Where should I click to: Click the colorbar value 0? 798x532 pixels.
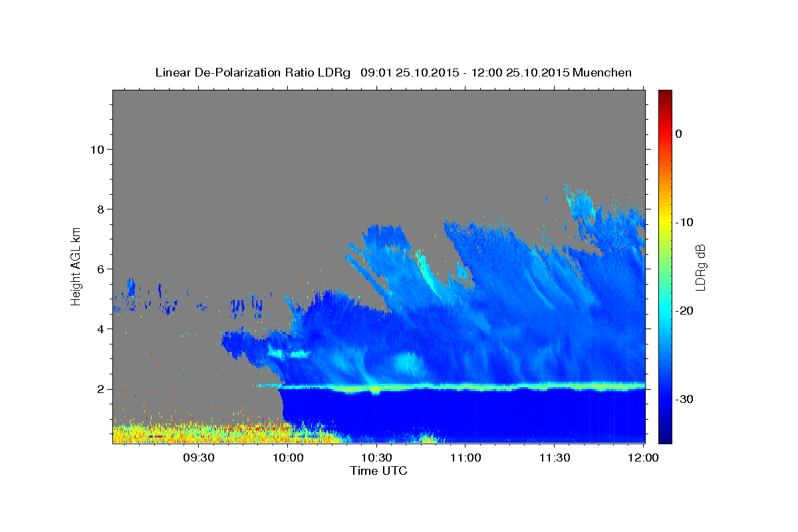pyautogui.click(x=679, y=134)
